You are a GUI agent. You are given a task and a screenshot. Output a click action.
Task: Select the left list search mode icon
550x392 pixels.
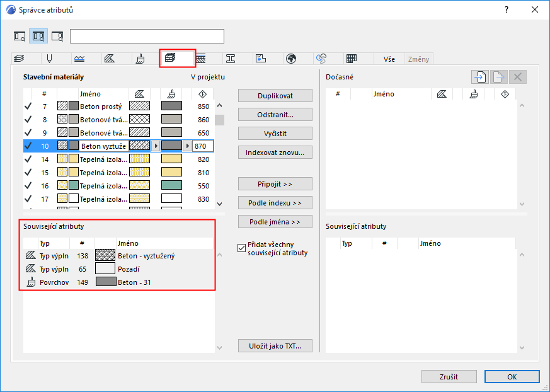click(x=20, y=36)
